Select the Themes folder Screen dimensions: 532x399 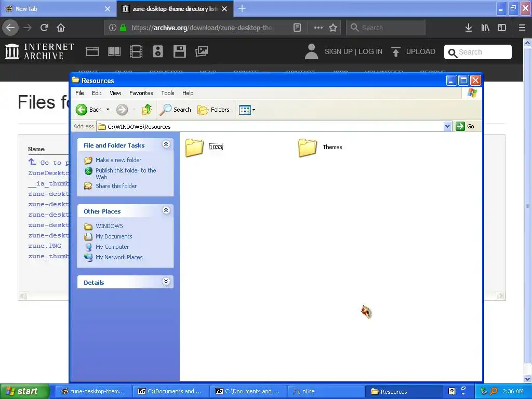pos(320,147)
